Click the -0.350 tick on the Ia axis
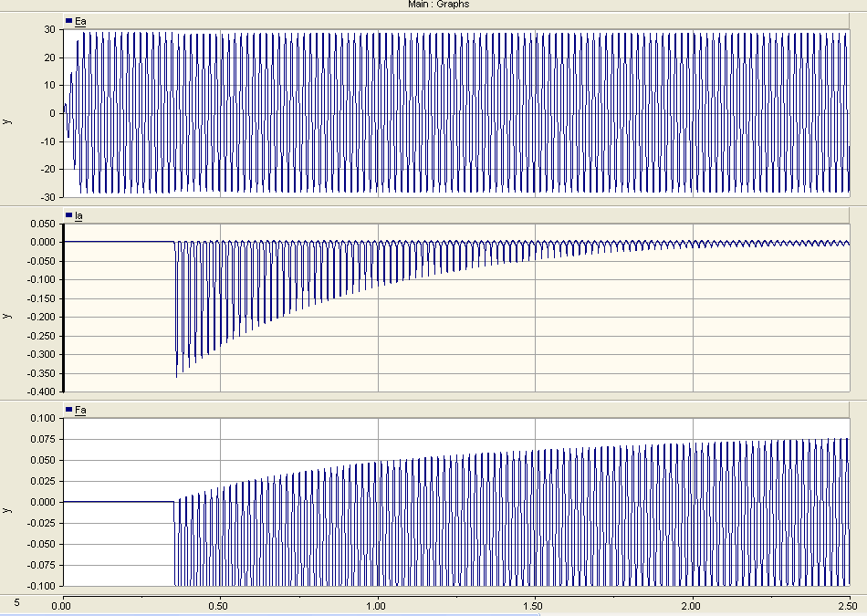 (41, 373)
